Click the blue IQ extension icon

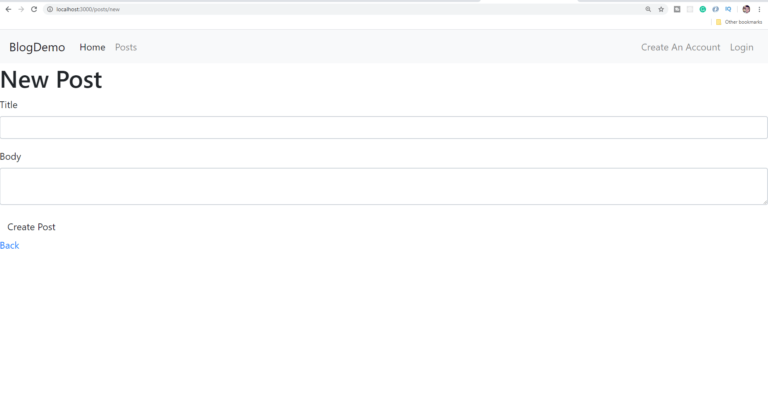pos(728,9)
